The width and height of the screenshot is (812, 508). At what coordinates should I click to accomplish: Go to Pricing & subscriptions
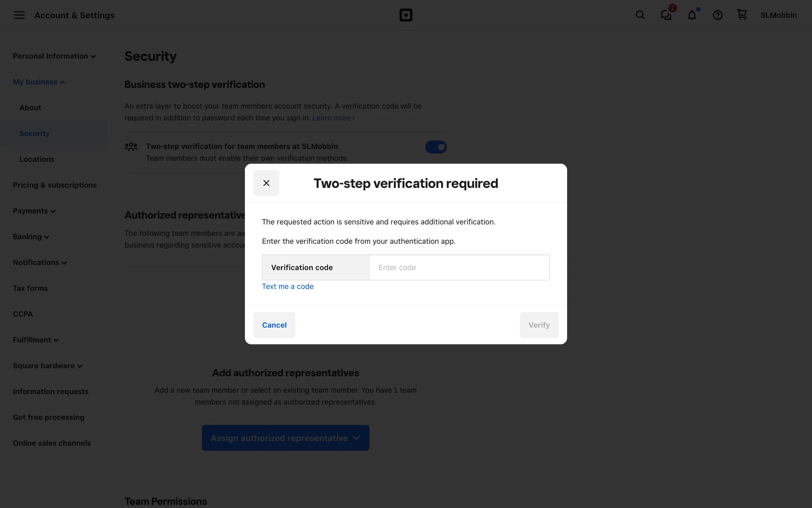[x=55, y=185]
